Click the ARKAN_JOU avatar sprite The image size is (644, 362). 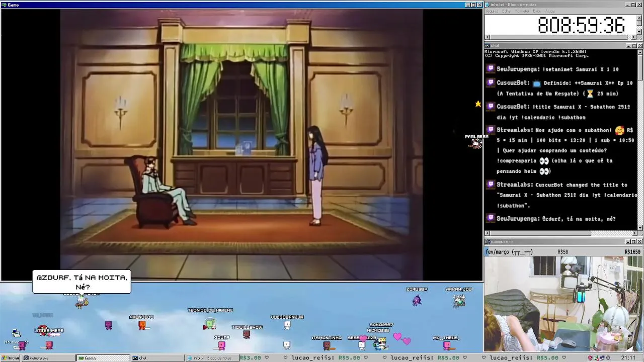459,300
